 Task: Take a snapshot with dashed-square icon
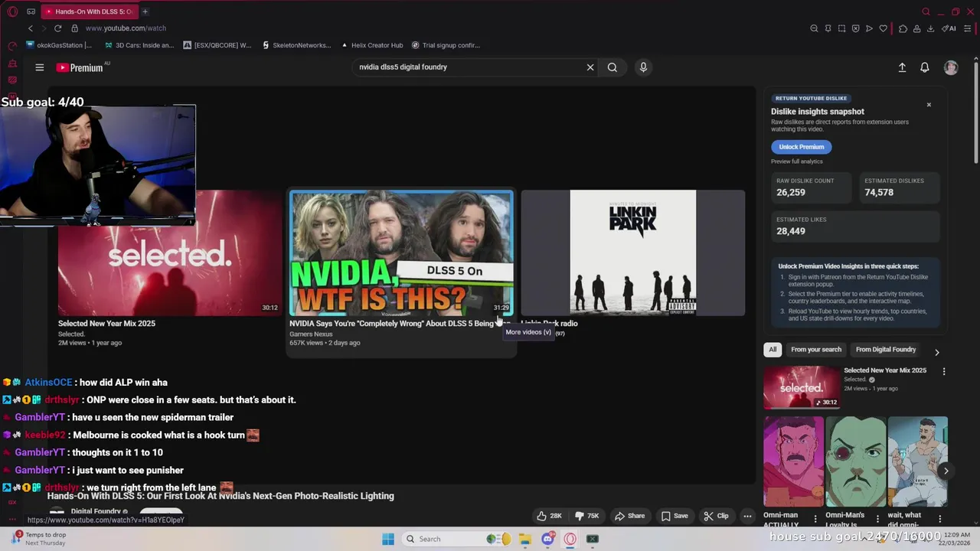coord(841,28)
